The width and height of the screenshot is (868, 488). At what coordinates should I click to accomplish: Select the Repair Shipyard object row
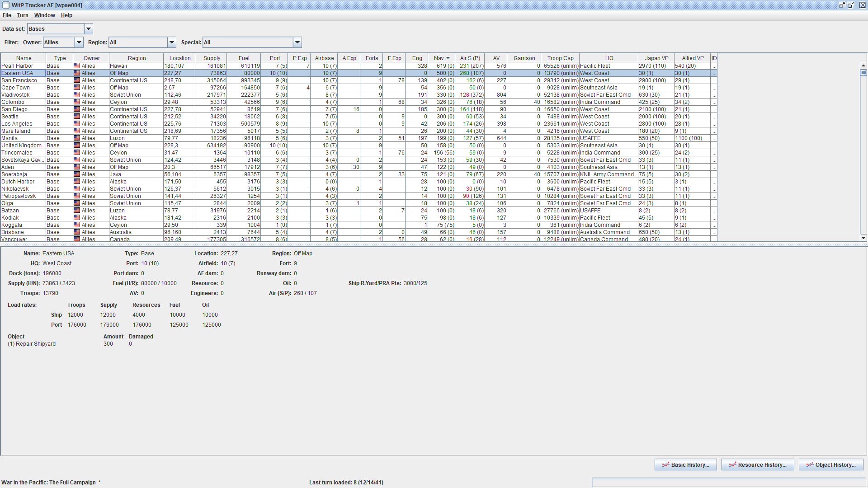pos(70,344)
